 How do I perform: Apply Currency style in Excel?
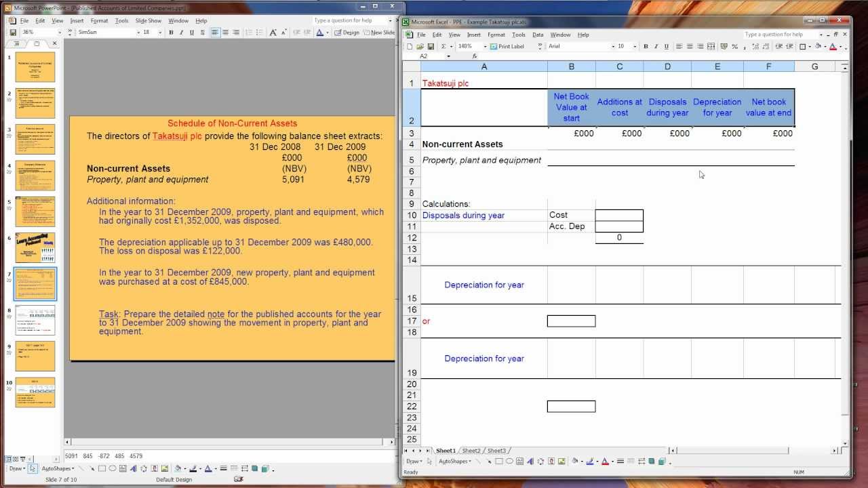tap(723, 46)
